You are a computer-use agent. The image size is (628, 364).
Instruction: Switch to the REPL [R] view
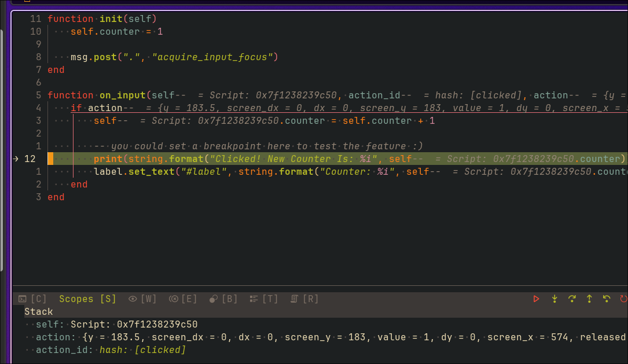coord(304,299)
